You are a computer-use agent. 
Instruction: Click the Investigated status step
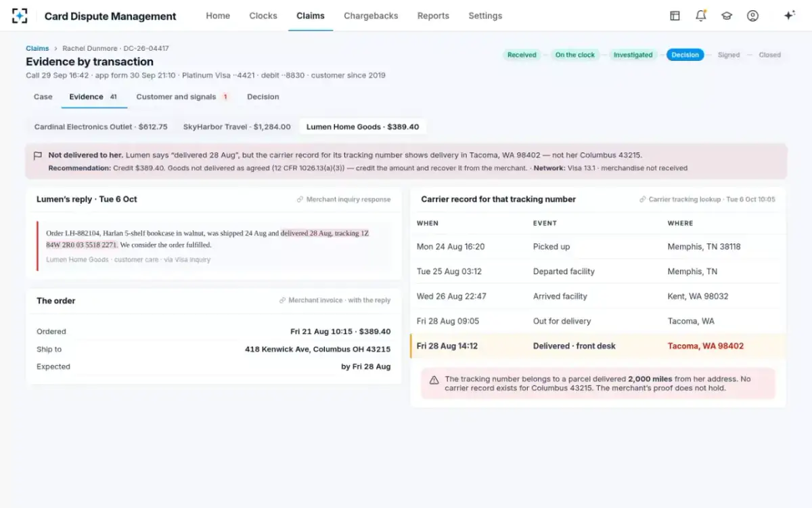[x=633, y=55]
